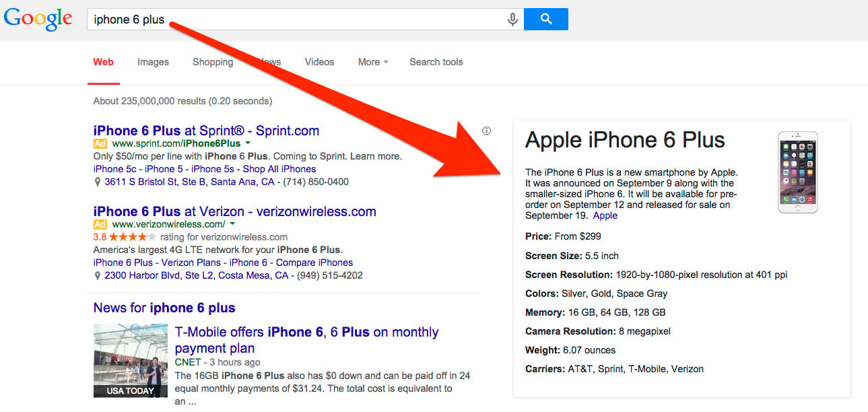This screenshot has height=412, width=868.
Task: Open the dropdown arrow next to www.sprint.com/iPhone6Plus
Action: coord(248,143)
